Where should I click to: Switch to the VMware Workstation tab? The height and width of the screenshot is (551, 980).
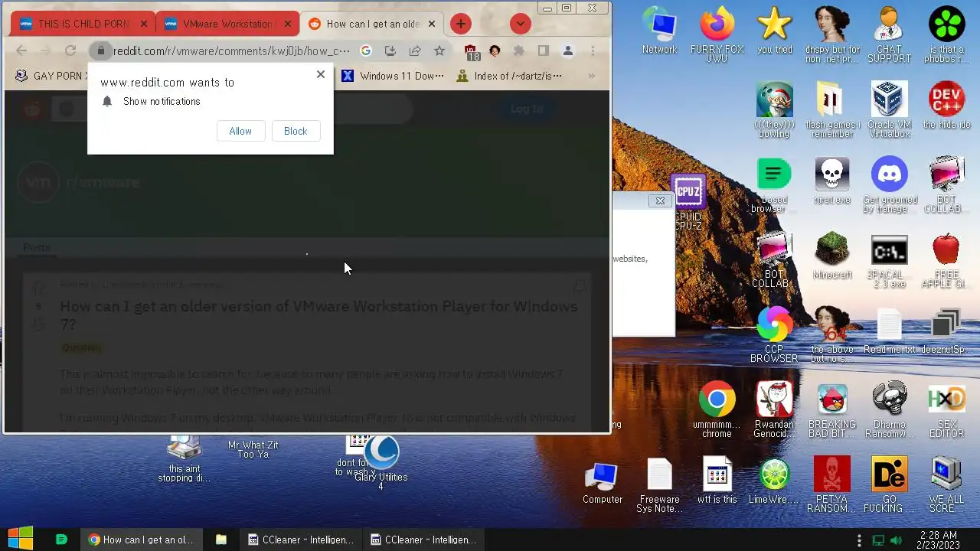pos(227,24)
